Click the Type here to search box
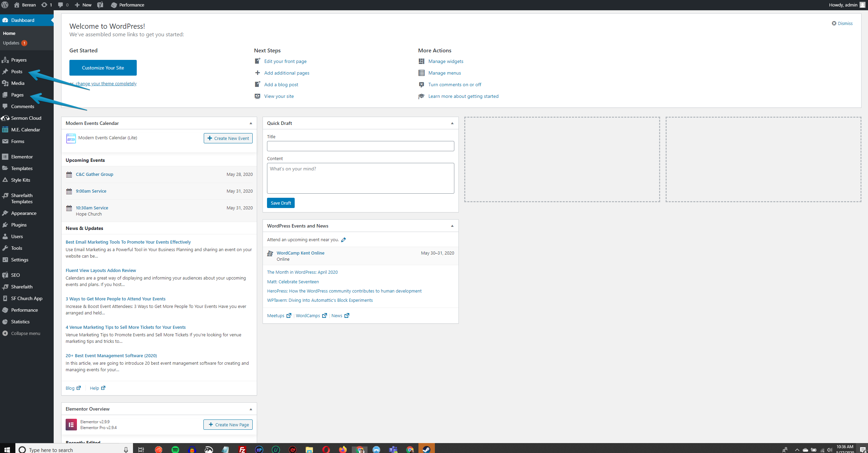868x453 pixels. [x=74, y=450]
